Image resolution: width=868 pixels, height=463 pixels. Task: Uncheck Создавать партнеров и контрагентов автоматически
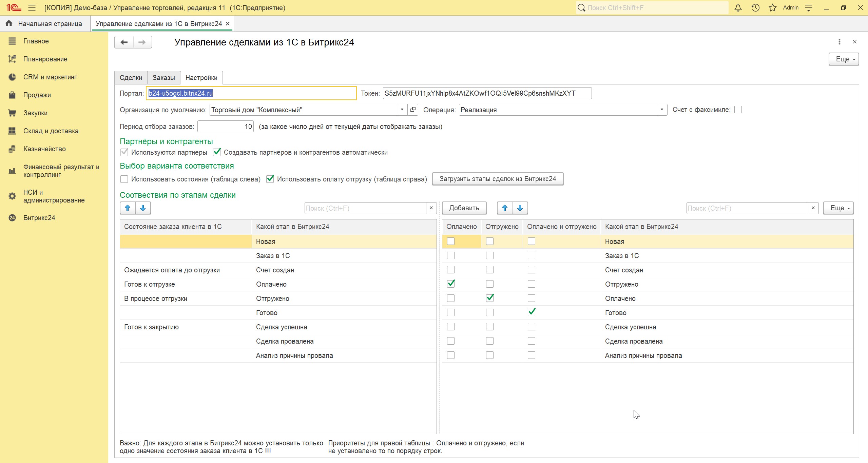point(217,152)
